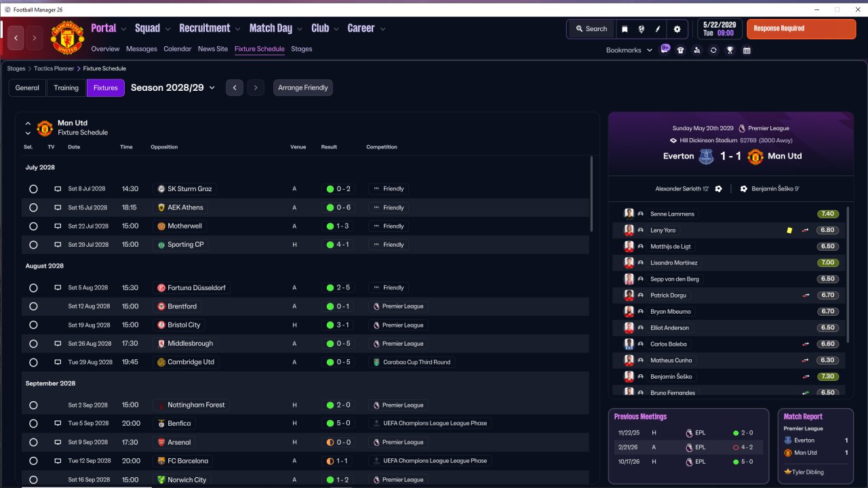Select the Fortuna Düsseldorf fixture radio button
The image size is (868, 488).
coord(33,288)
